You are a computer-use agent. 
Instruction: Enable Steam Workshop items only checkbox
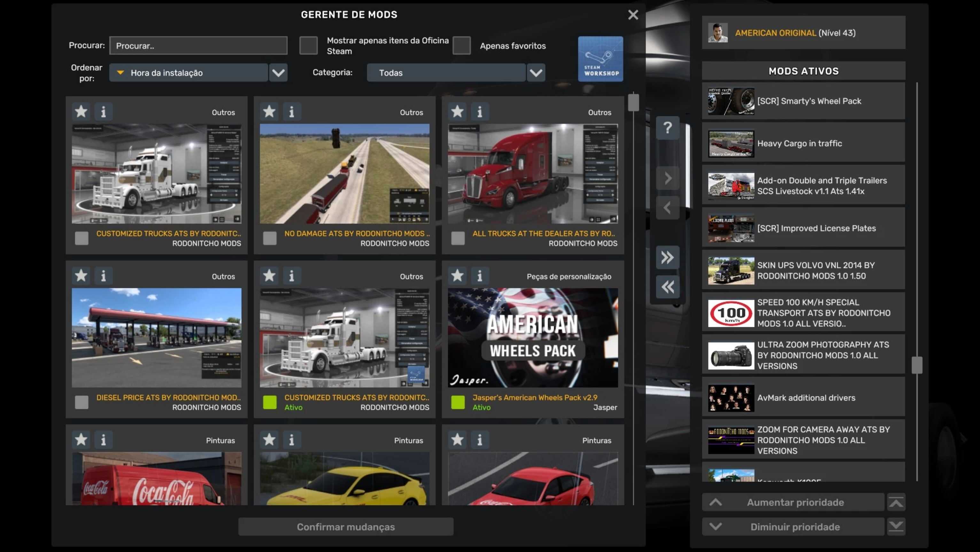pos(308,46)
